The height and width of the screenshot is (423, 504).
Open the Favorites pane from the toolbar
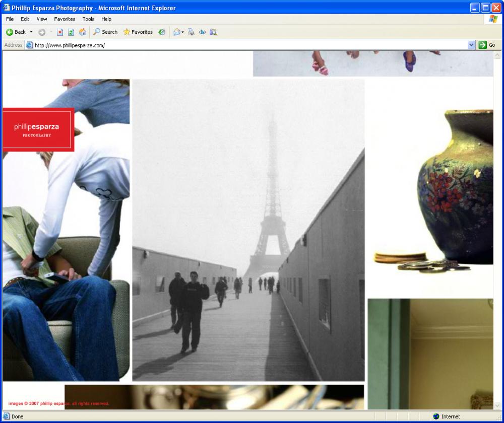click(138, 32)
